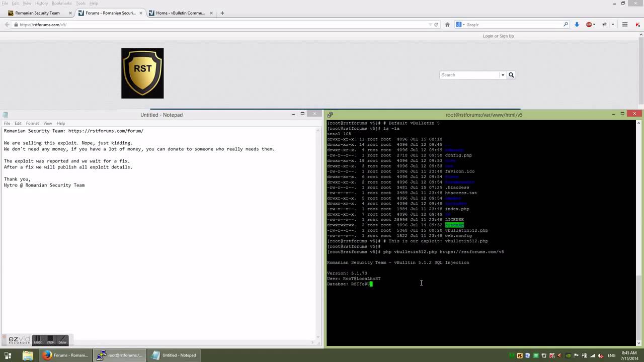Click the magnifier in the Google search box
The height and width of the screenshot is (362, 644).
click(x=566, y=24)
